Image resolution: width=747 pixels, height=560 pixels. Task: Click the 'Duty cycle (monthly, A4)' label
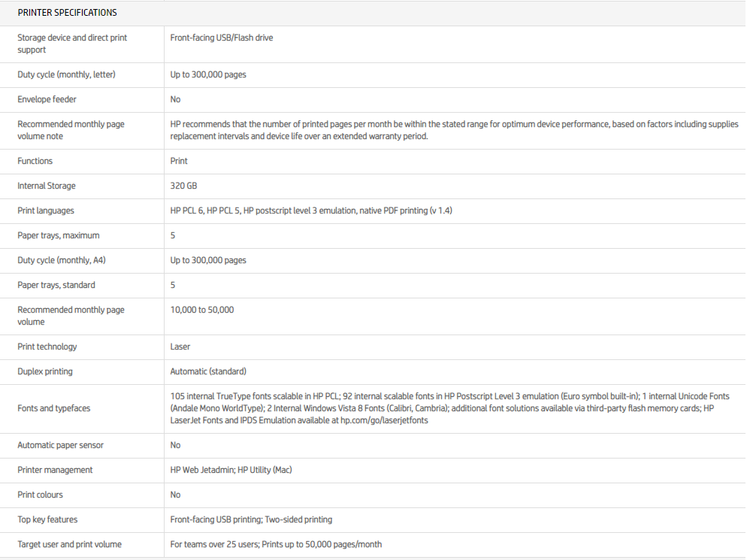point(62,260)
